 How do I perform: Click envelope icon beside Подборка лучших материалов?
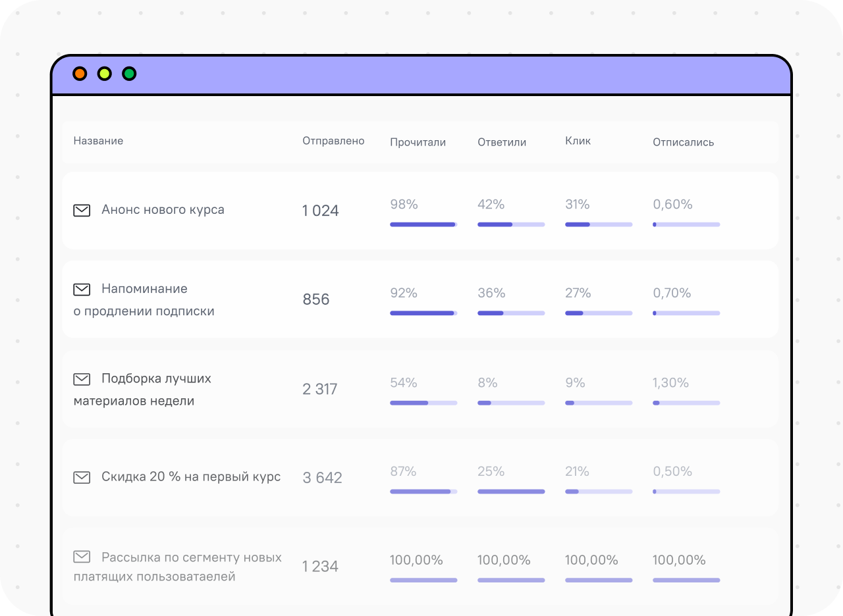[82, 379]
